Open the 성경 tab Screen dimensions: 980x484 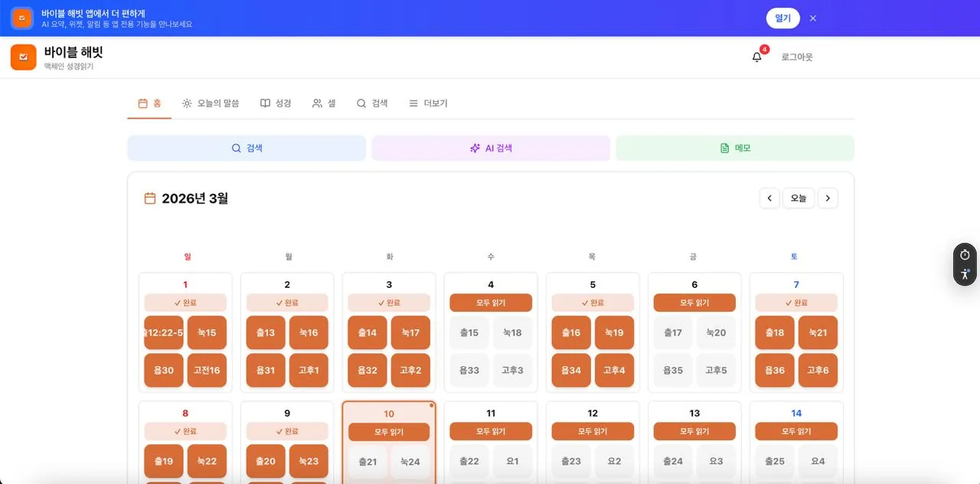pyautogui.click(x=276, y=103)
